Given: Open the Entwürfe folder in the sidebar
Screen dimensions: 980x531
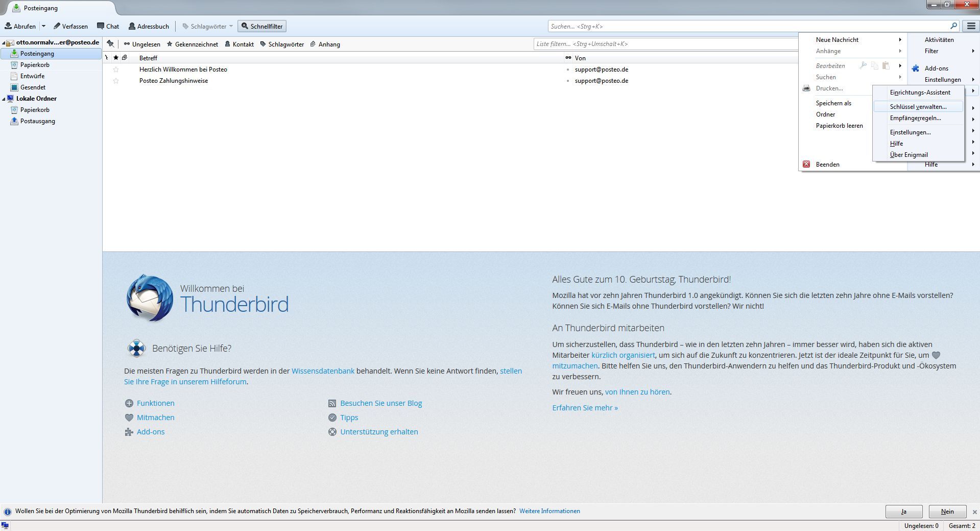Looking at the screenshot, I should click(32, 76).
